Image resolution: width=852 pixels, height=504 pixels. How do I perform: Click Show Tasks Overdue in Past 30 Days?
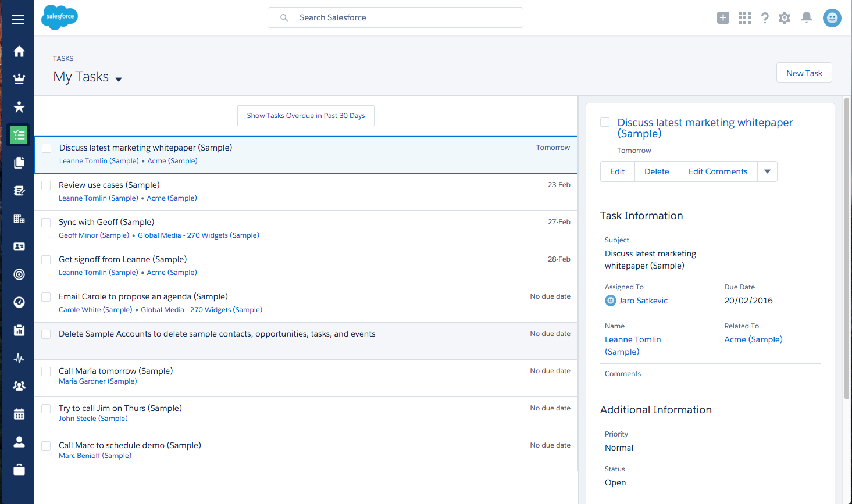point(306,116)
